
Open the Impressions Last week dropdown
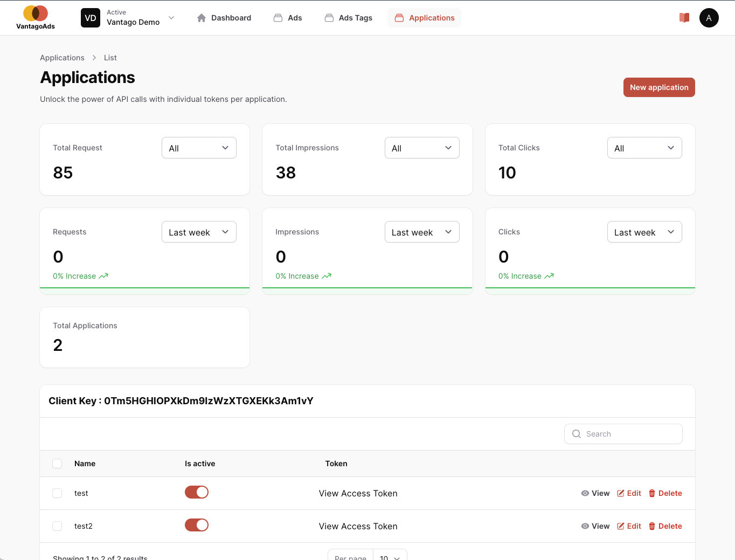point(422,232)
